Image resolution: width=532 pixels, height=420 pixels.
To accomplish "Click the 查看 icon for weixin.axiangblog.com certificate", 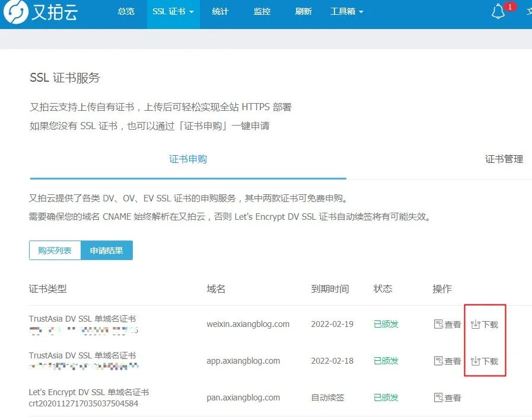I will [x=447, y=324].
